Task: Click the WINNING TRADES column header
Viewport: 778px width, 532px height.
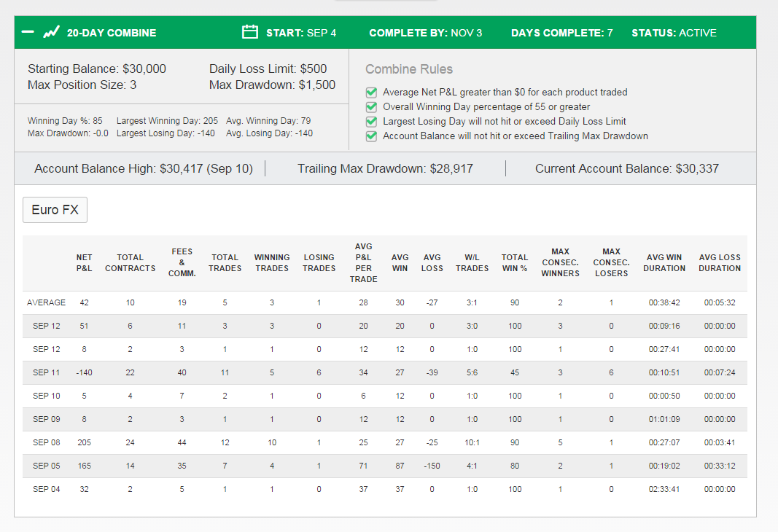Action: point(272,263)
